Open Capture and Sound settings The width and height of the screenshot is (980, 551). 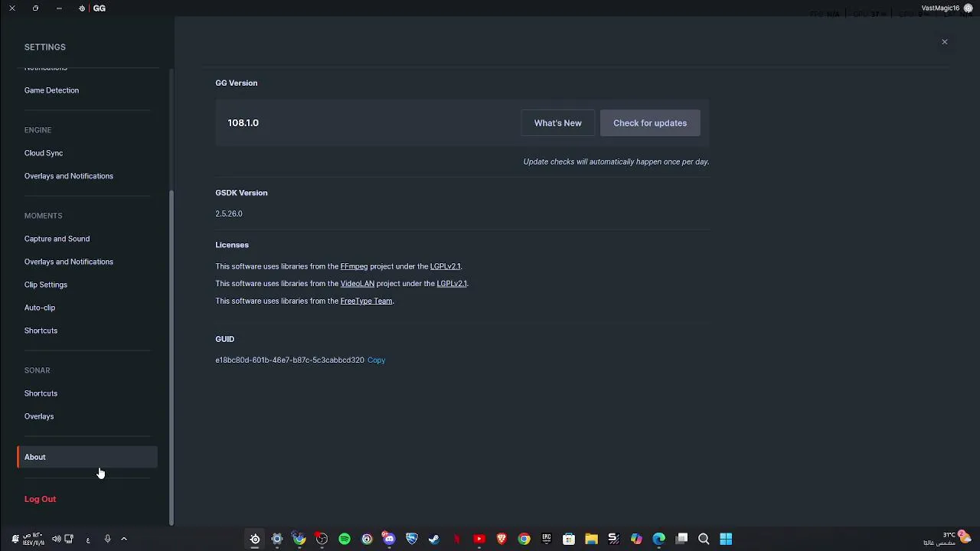(57, 239)
